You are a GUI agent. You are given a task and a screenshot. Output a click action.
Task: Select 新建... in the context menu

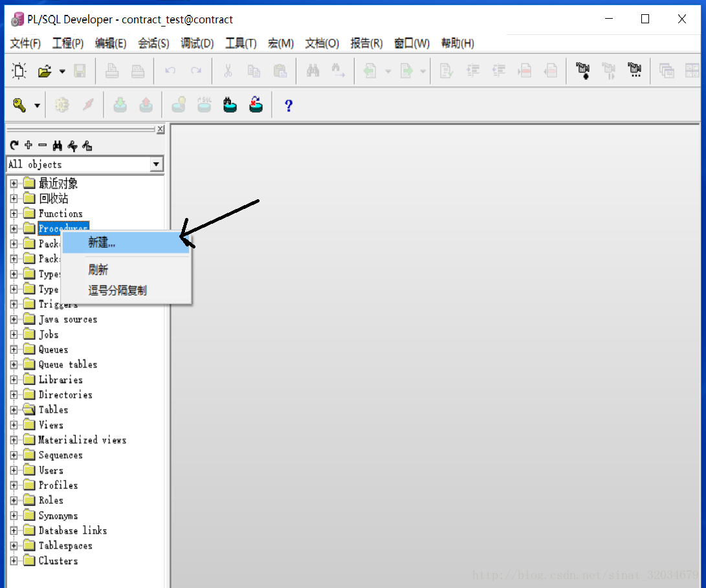click(x=126, y=243)
